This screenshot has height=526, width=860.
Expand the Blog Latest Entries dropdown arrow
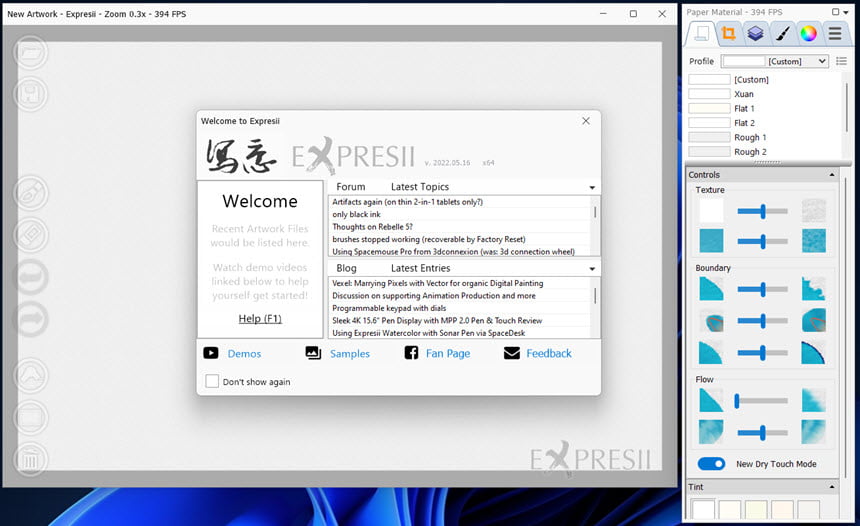[592, 269]
